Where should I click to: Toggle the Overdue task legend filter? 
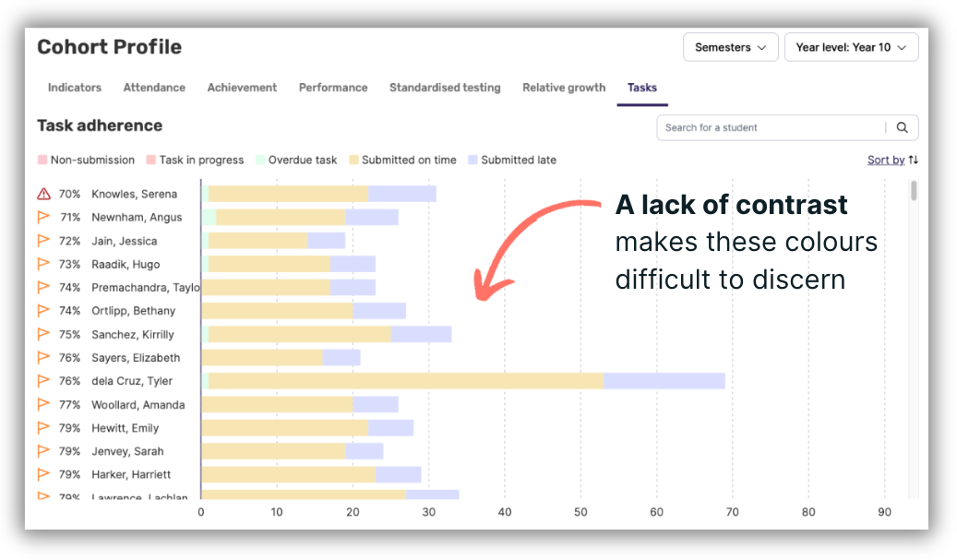296,160
